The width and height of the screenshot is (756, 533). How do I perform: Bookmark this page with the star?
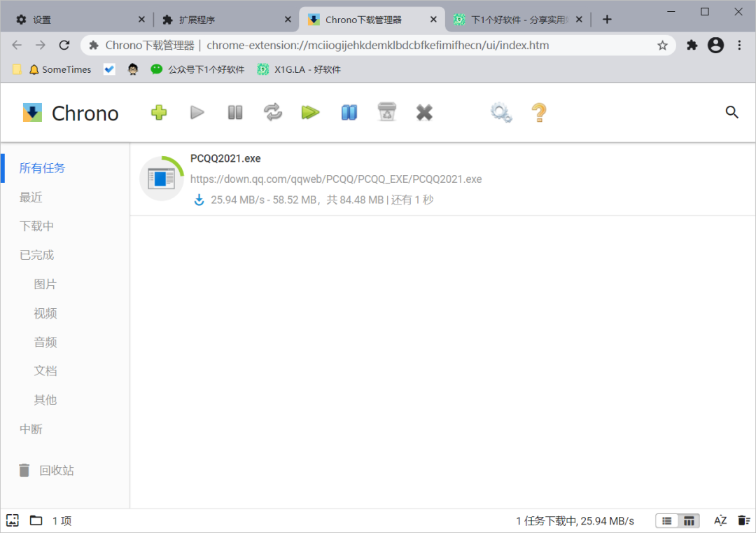click(662, 46)
